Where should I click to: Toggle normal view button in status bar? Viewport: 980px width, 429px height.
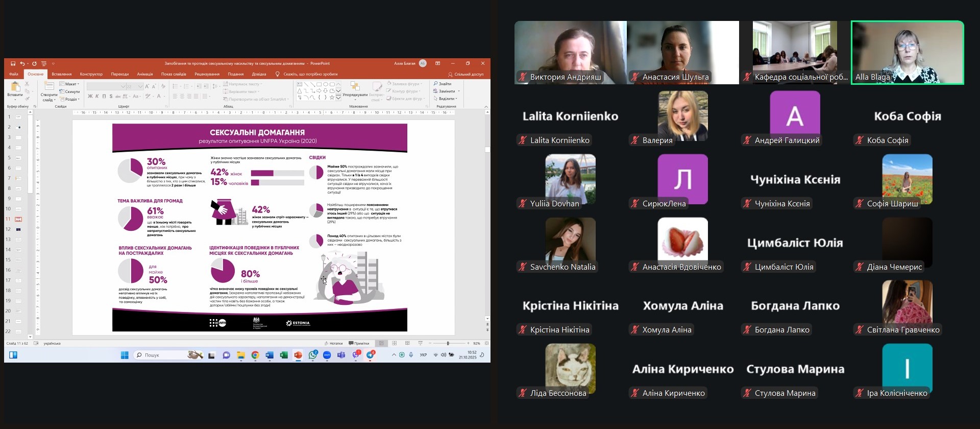tap(381, 343)
